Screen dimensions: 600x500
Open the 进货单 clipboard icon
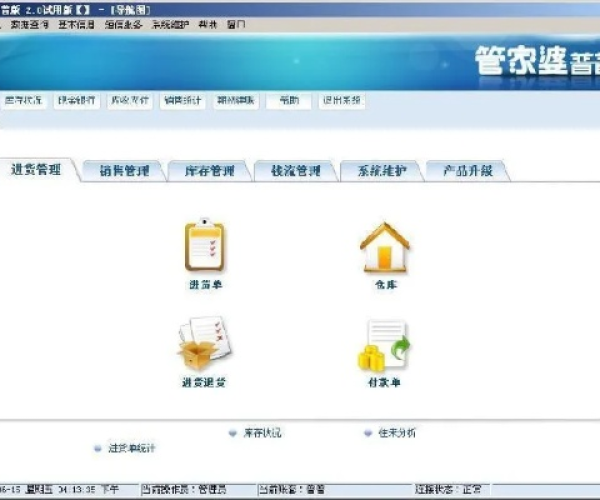pos(205,245)
